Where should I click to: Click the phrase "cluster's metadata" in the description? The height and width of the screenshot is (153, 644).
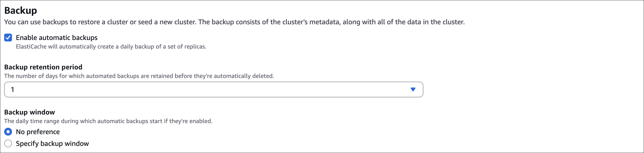click(x=311, y=22)
